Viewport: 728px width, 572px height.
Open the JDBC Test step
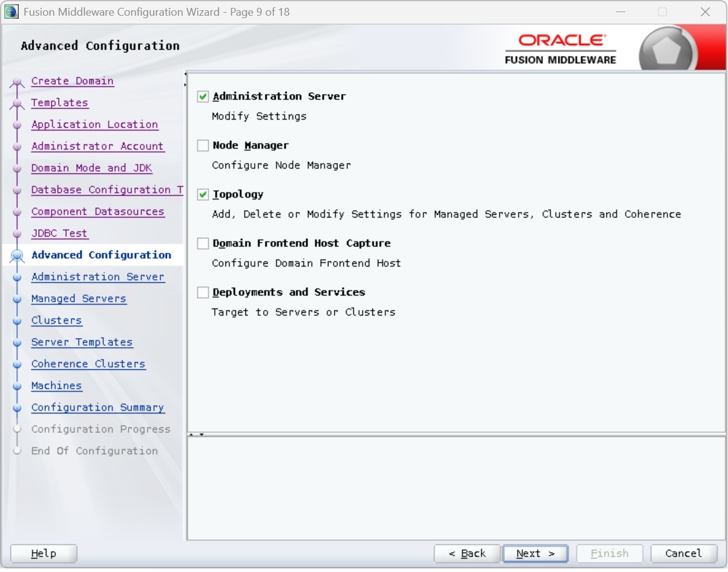[60, 233]
